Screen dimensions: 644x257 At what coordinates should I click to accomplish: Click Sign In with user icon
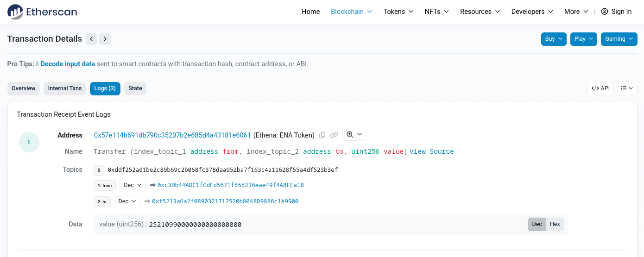pyautogui.click(x=616, y=12)
